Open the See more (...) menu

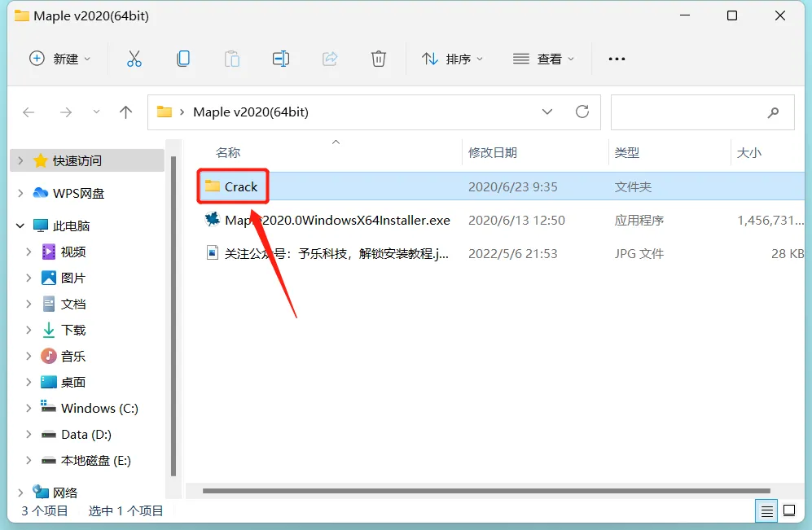pyautogui.click(x=617, y=59)
